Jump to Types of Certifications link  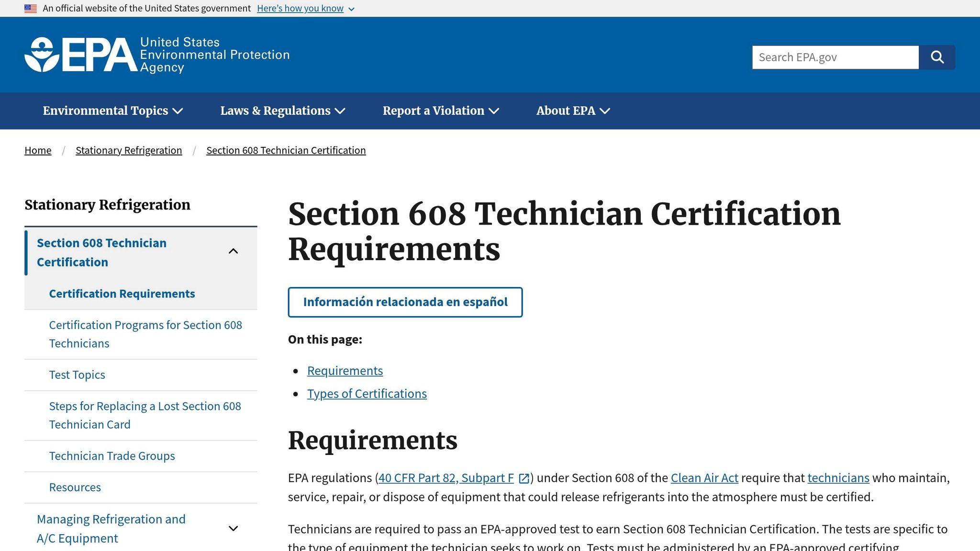click(x=367, y=394)
